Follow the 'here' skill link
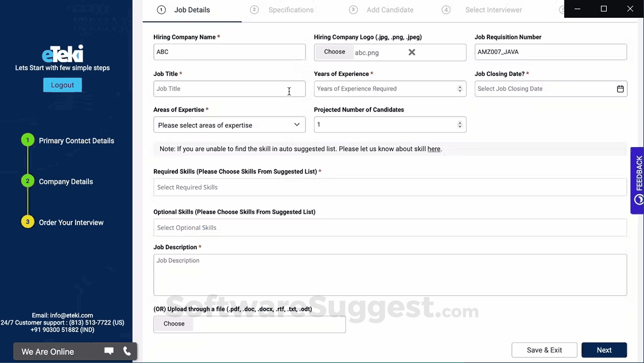 (434, 149)
